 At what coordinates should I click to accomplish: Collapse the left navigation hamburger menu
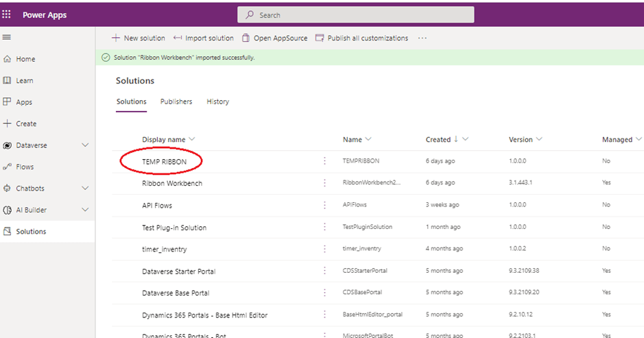click(x=7, y=37)
